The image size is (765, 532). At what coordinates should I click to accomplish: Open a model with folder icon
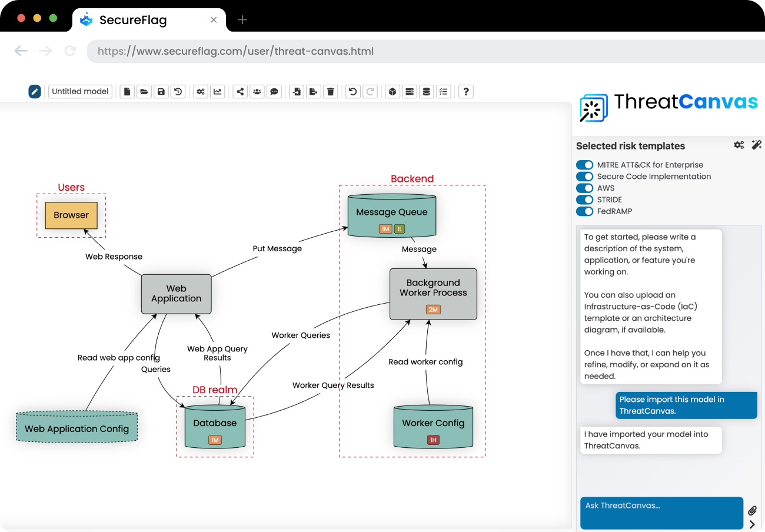[x=144, y=91]
